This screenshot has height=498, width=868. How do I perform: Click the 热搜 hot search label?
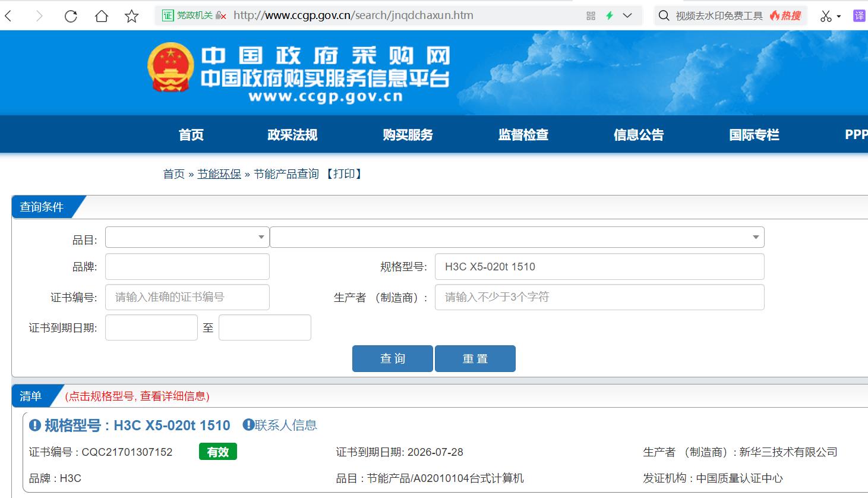tap(785, 16)
